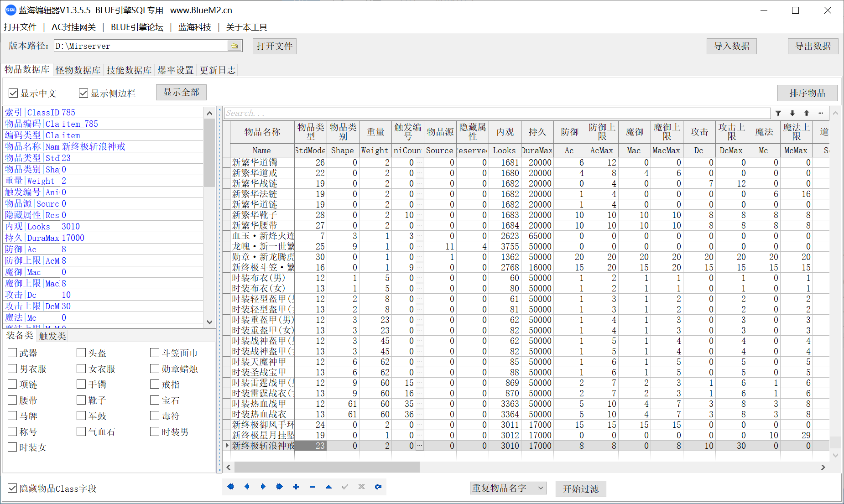Switch to 怪物数据库 tab
Image resolution: width=844 pixels, height=504 pixels.
coord(78,70)
